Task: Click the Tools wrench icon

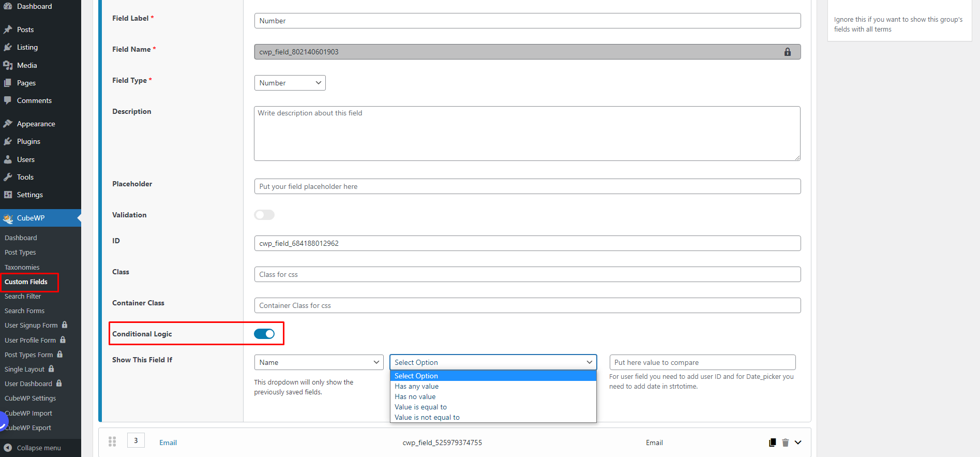Action: click(8, 177)
